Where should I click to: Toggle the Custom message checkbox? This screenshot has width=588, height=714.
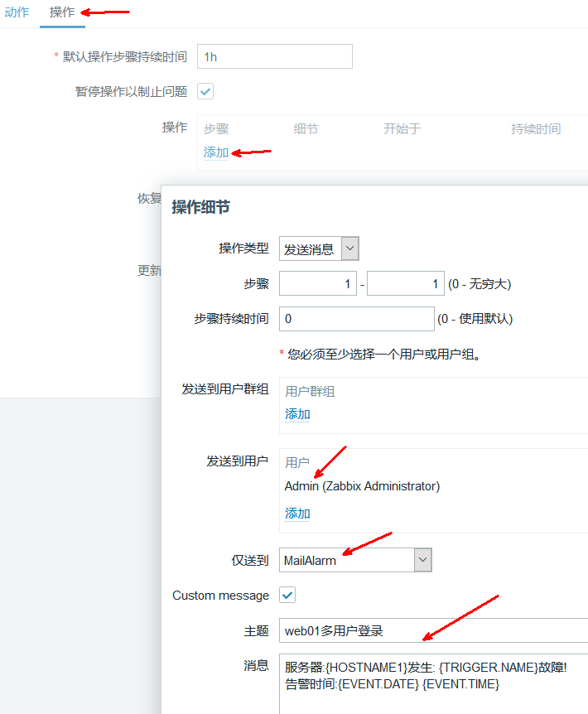[287, 595]
